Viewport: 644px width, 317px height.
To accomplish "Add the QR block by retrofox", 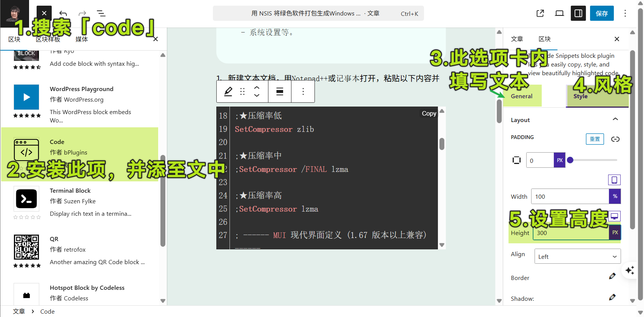I will coord(80,251).
